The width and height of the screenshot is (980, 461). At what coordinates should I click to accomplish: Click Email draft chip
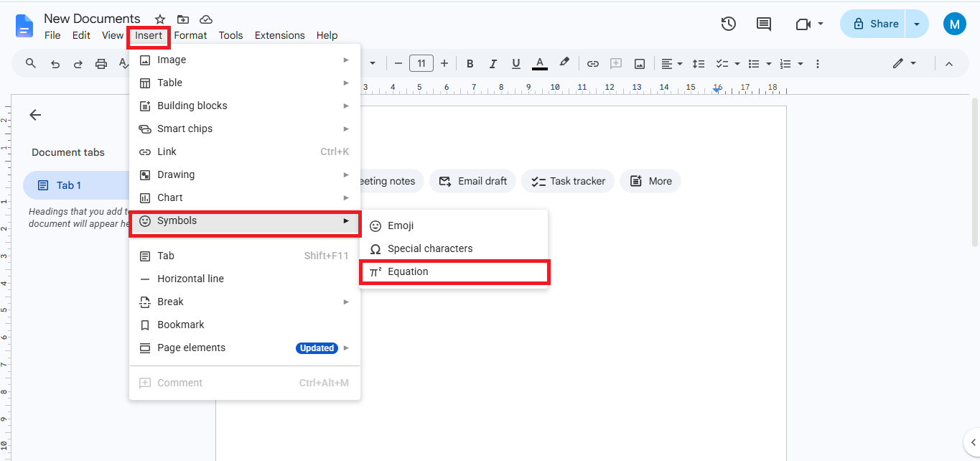tap(472, 181)
